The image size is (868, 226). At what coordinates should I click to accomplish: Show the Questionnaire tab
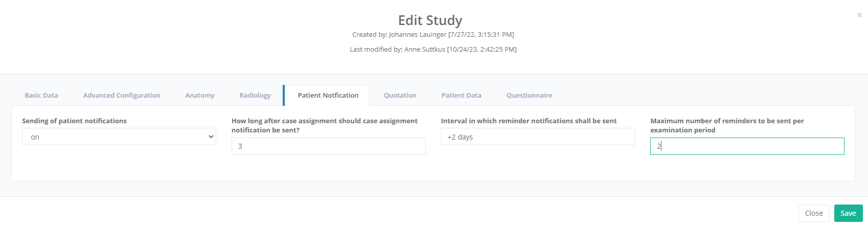pos(529,96)
